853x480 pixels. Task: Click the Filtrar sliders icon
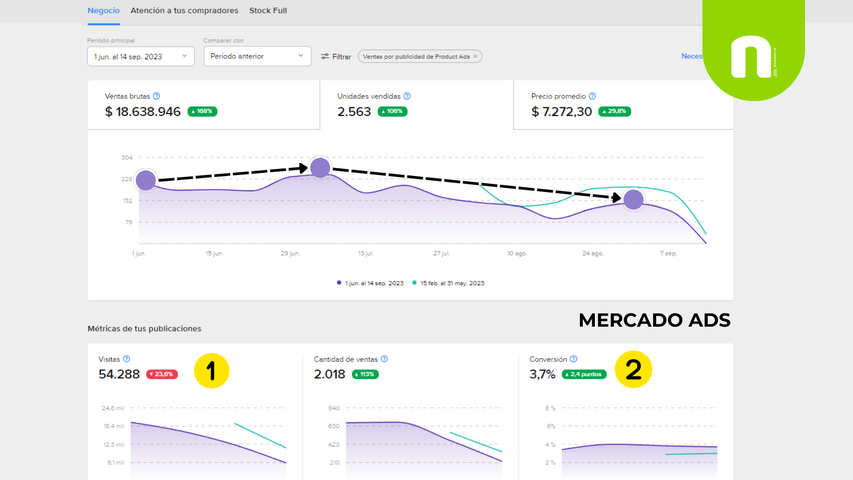point(325,57)
